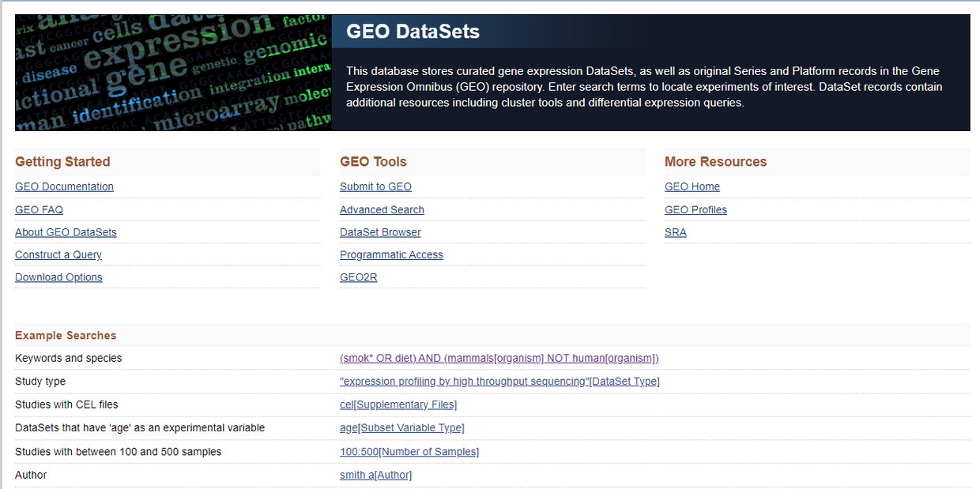Viewport: 980px width, 489px height.
Task: Go to GEO Home
Action: 692,186
